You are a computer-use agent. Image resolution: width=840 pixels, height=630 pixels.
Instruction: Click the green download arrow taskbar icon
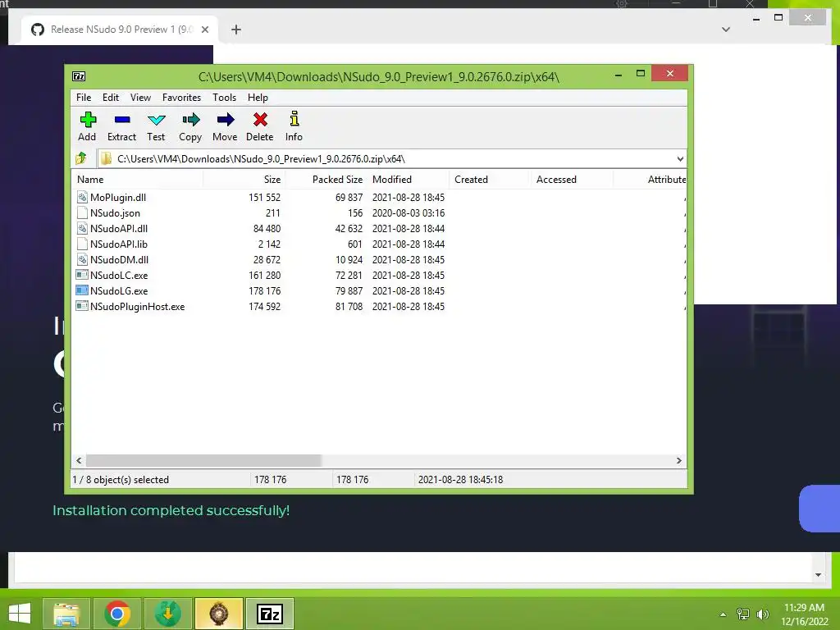(x=167, y=614)
